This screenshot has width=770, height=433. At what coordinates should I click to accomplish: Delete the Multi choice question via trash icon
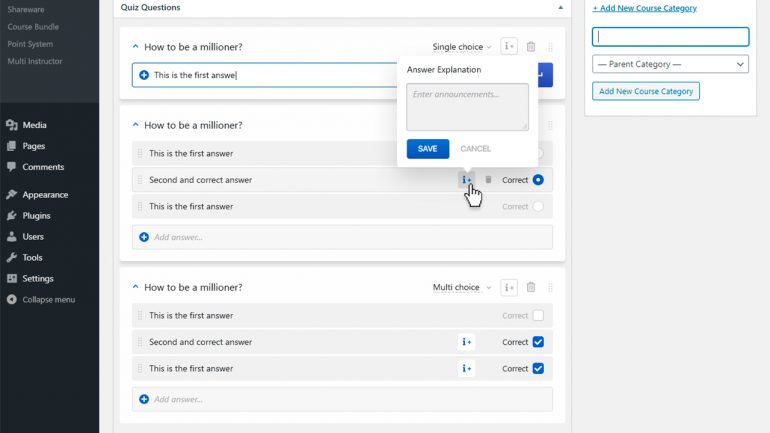click(531, 287)
